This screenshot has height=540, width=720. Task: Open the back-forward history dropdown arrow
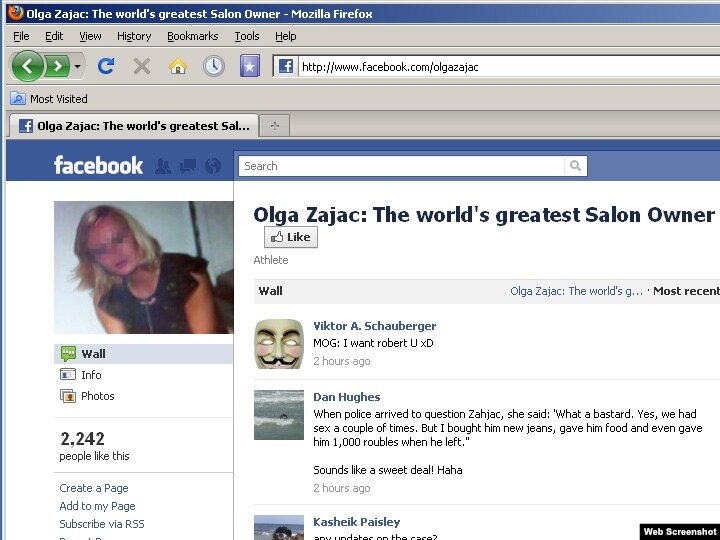point(78,67)
